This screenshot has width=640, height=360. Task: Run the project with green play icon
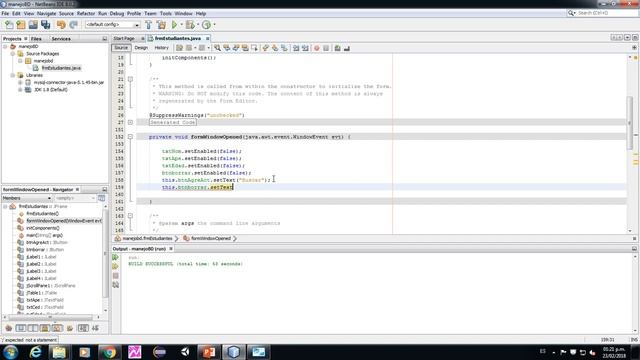point(175,25)
